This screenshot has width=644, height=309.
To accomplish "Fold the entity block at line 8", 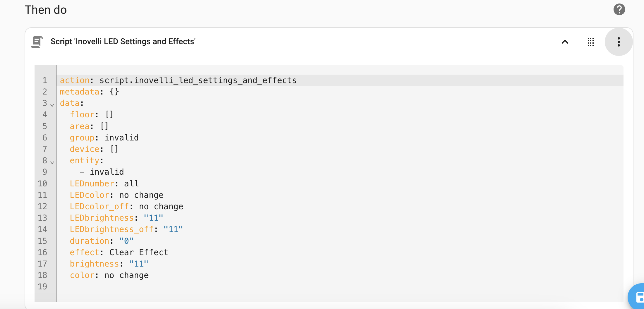I will [52, 162].
